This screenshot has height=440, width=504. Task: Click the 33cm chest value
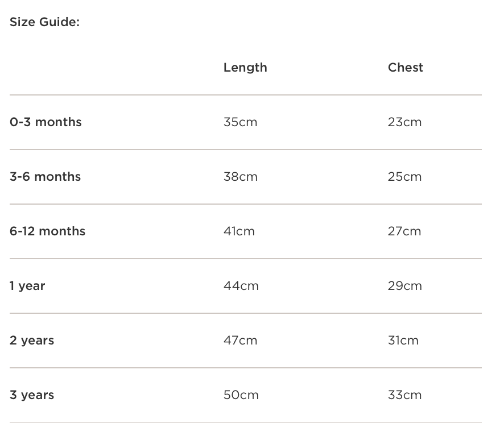point(405,395)
